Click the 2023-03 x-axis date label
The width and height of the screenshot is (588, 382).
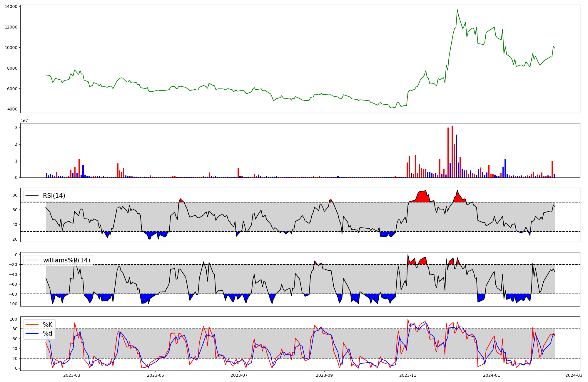click(72, 375)
